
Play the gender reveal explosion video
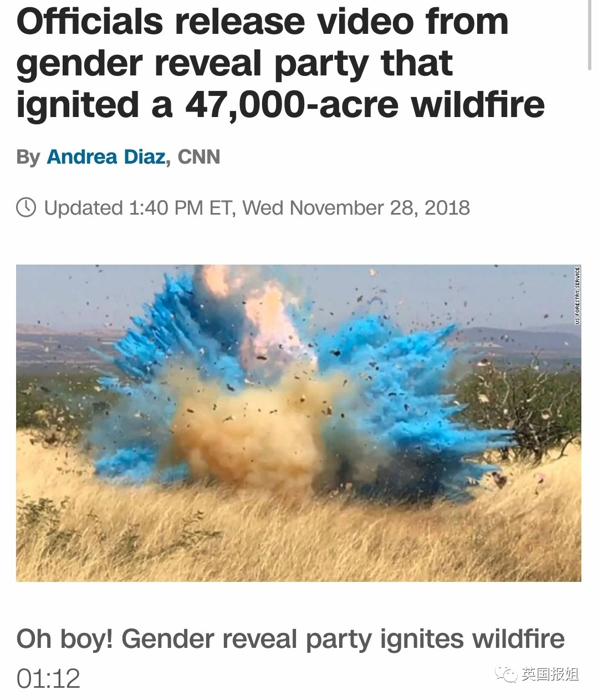299,423
